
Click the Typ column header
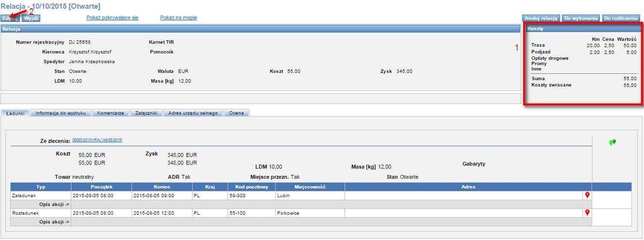pos(41,186)
